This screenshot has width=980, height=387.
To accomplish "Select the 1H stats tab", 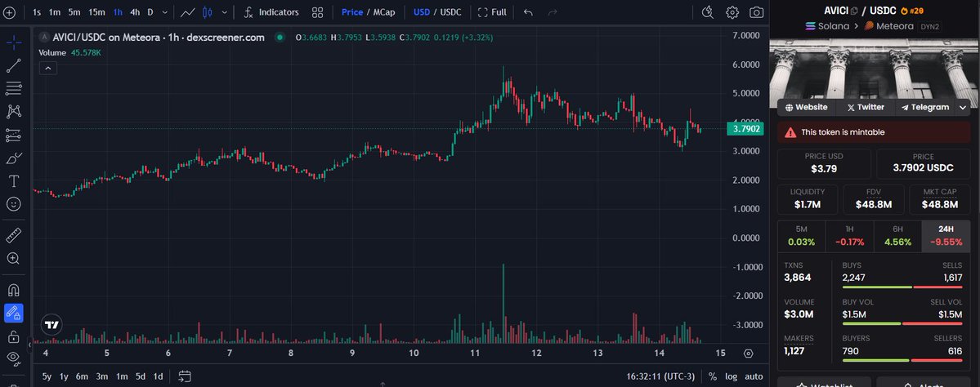I will point(849,236).
